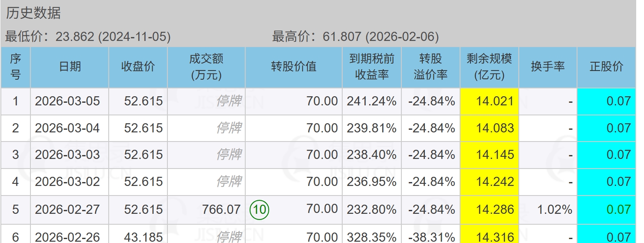Viewport: 644px width, 243px height.
Task: Click the 换手率 column header
Action: 547,67
